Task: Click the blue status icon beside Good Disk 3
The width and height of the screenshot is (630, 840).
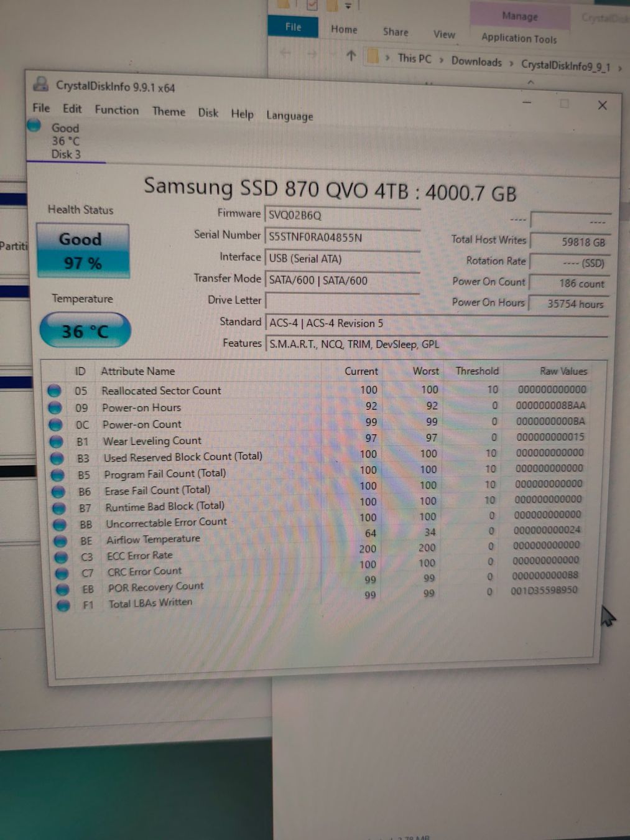Action: (x=34, y=126)
